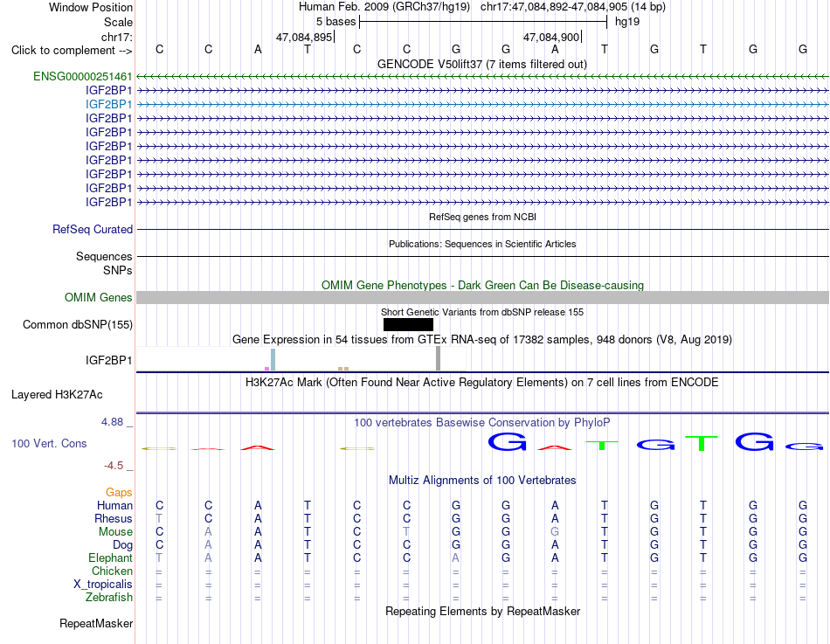Open the OMIM Genes track label

click(99, 298)
